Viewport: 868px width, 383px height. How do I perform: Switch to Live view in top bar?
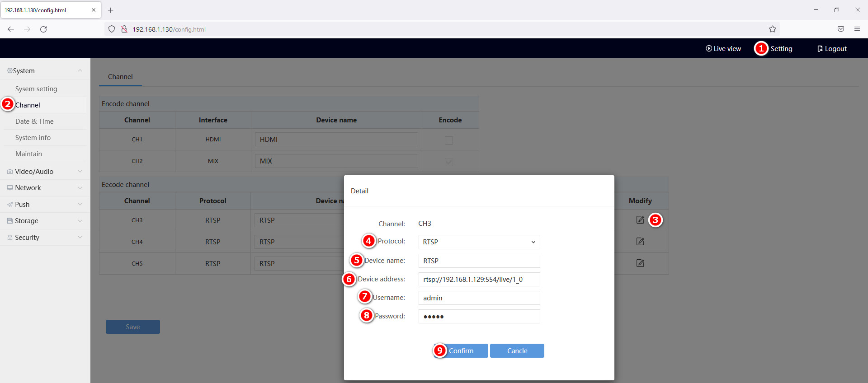tap(723, 49)
